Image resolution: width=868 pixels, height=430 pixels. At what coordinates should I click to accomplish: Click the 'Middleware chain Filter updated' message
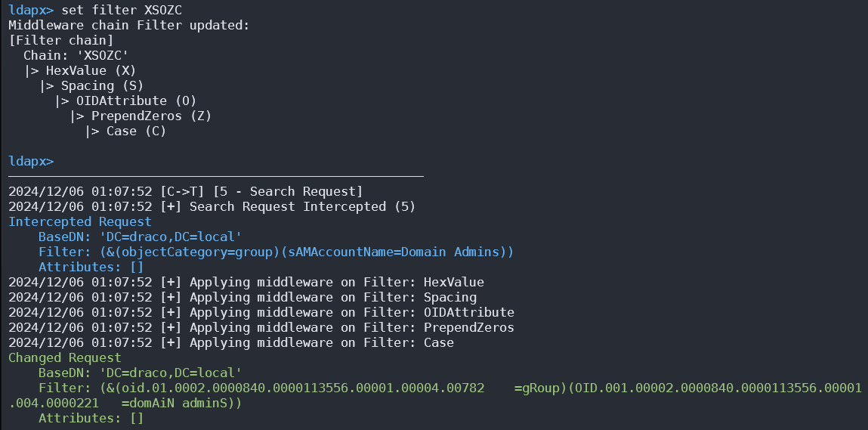pos(128,25)
